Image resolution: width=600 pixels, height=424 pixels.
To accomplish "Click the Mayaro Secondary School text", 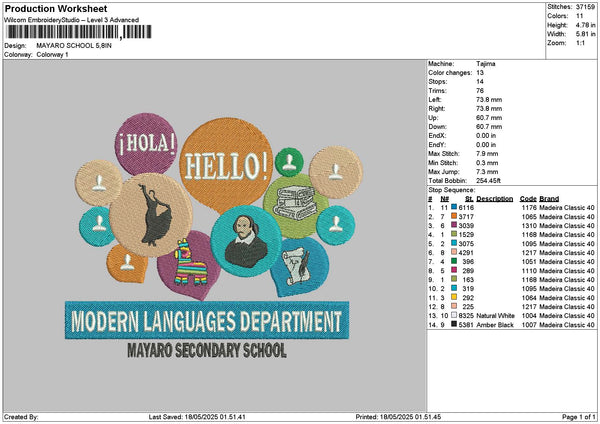I will (206, 351).
